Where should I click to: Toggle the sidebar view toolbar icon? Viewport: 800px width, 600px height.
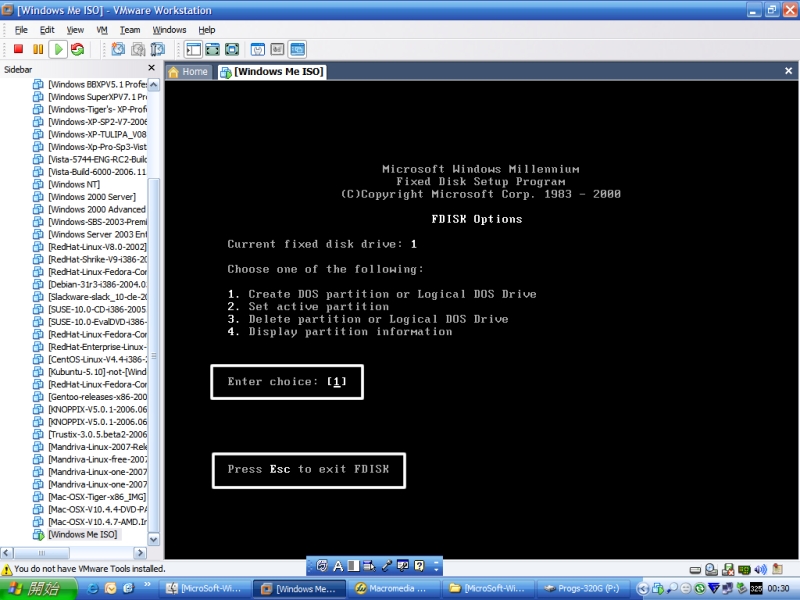tap(193, 49)
